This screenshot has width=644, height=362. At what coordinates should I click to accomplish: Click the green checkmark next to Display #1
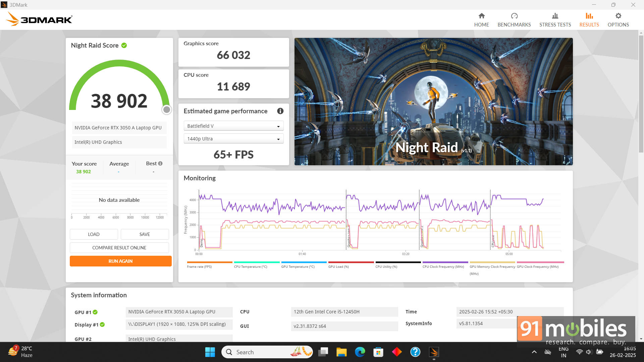pos(102,324)
